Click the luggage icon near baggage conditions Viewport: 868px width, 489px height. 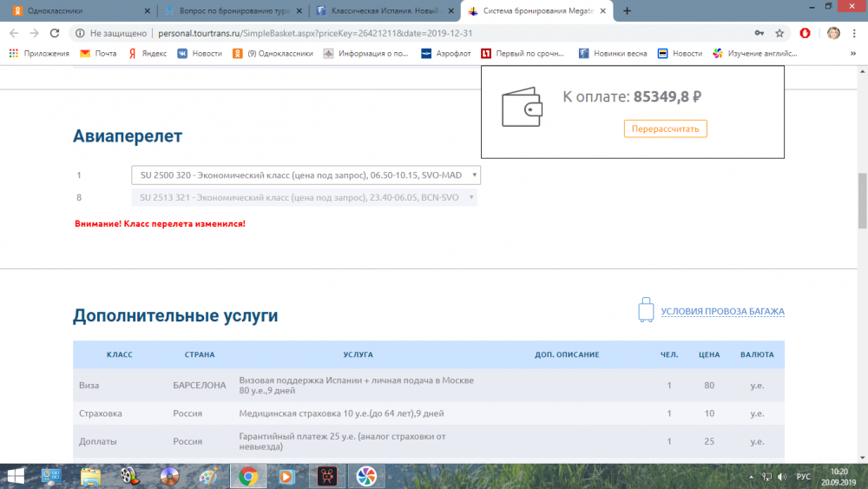click(x=645, y=311)
